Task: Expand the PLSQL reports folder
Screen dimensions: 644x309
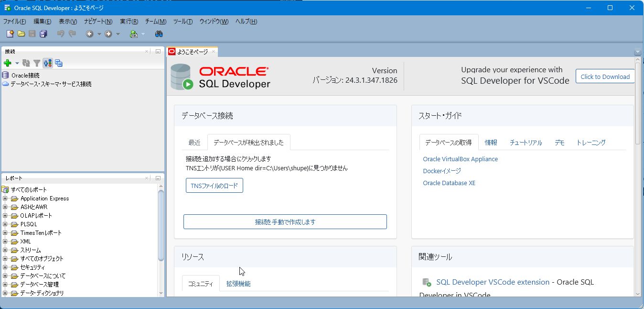Action: tap(4, 224)
